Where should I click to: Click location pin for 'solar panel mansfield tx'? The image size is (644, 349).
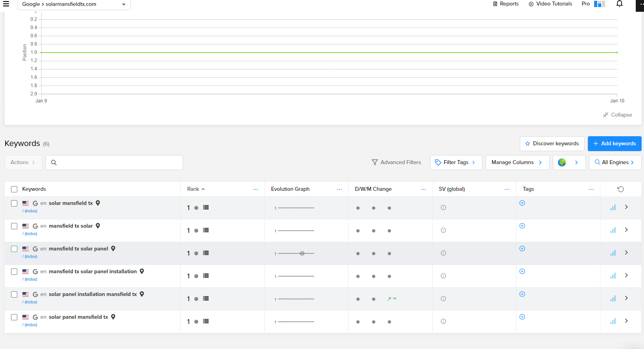pyautogui.click(x=113, y=317)
